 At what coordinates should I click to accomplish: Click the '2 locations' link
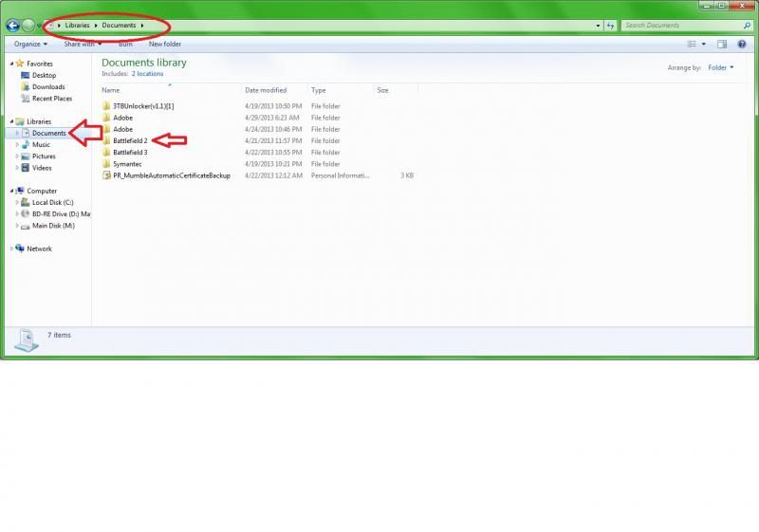click(x=147, y=73)
